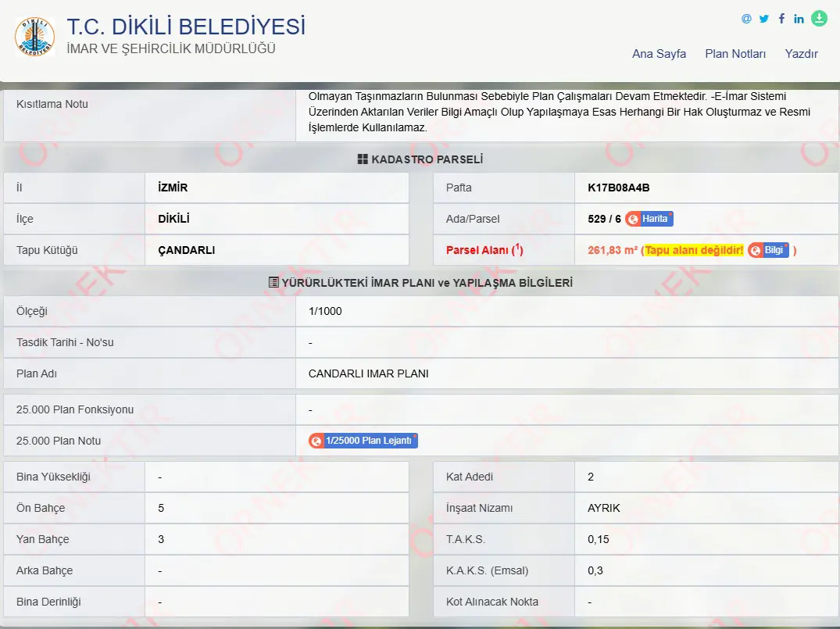Click the Bilgi info button

(769, 250)
